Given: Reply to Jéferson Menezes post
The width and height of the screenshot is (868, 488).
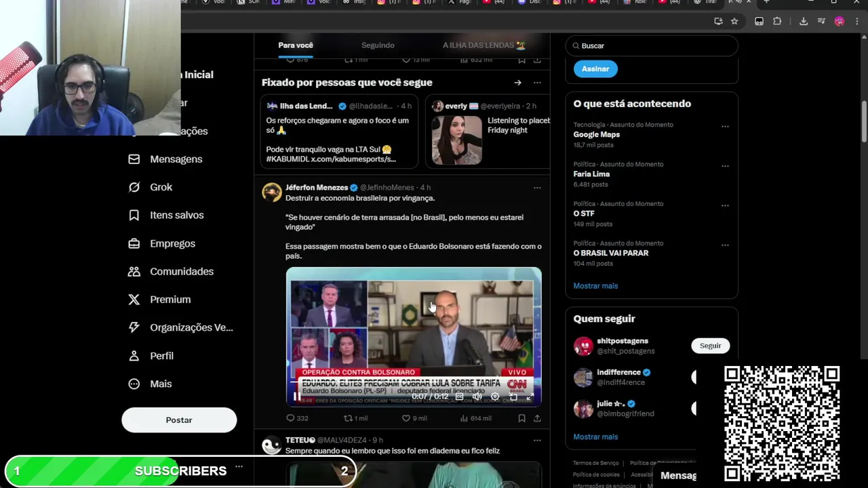Looking at the screenshot, I should pyautogui.click(x=297, y=418).
